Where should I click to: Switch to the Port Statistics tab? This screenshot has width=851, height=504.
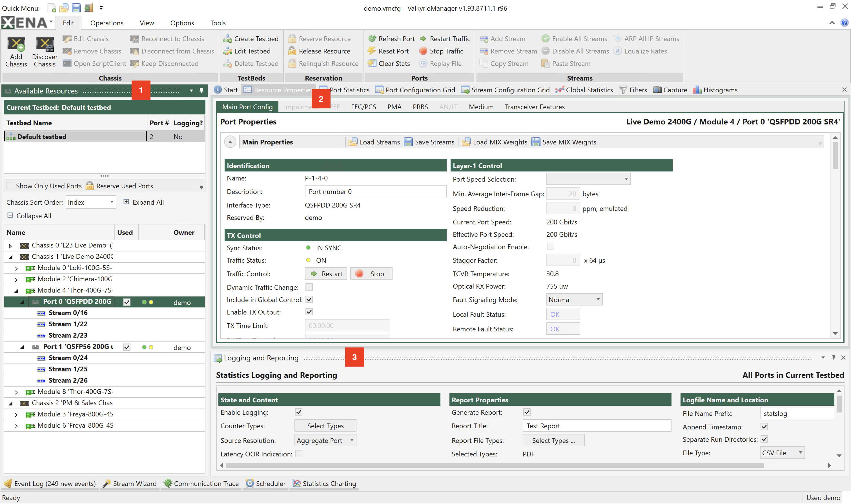349,90
